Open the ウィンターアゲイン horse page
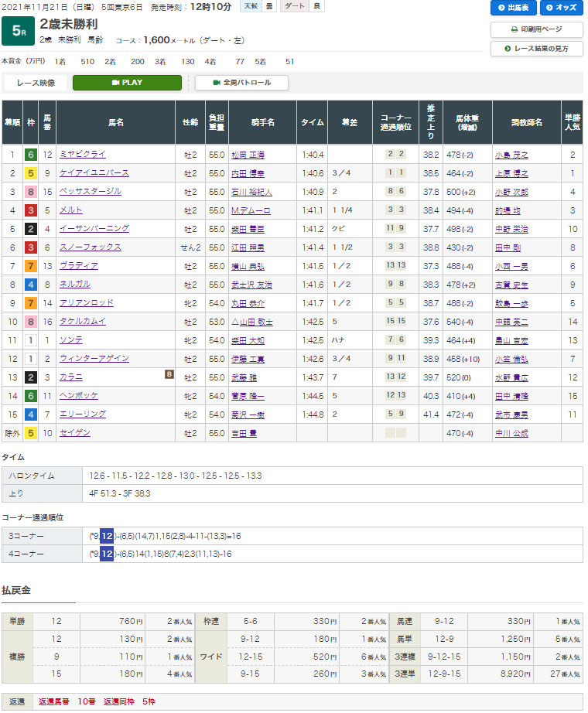The height and width of the screenshot is (713, 588). [95, 359]
